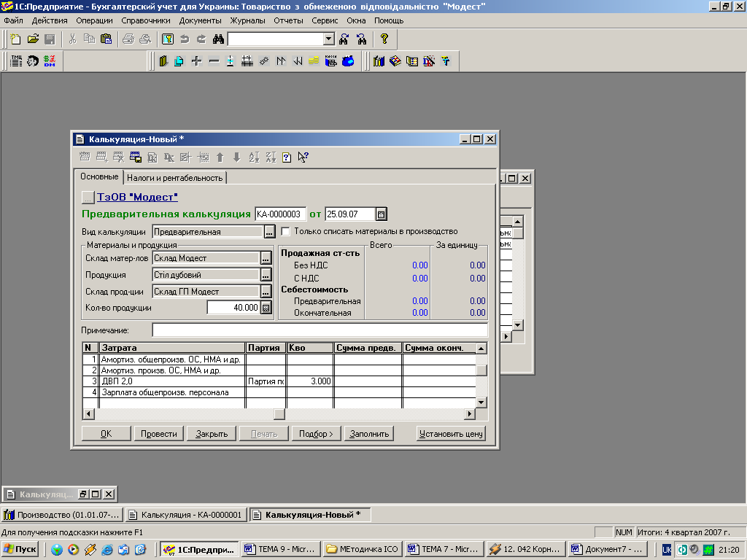Viewport: 747px width, 560px height.
Task: Open Продукция selection ellipsis button
Action: [266, 275]
